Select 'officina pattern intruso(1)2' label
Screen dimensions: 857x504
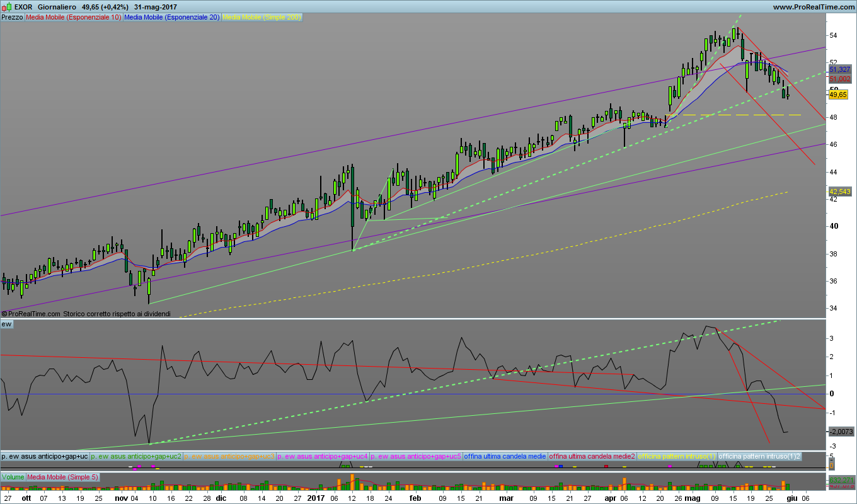pyautogui.click(x=760, y=455)
